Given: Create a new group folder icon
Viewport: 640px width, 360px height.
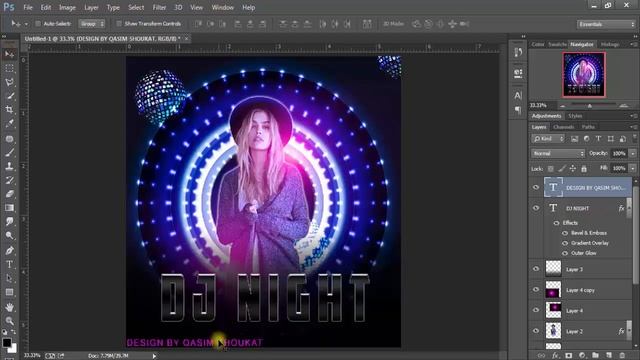Looking at the screenshot, I should click(596, 356).
